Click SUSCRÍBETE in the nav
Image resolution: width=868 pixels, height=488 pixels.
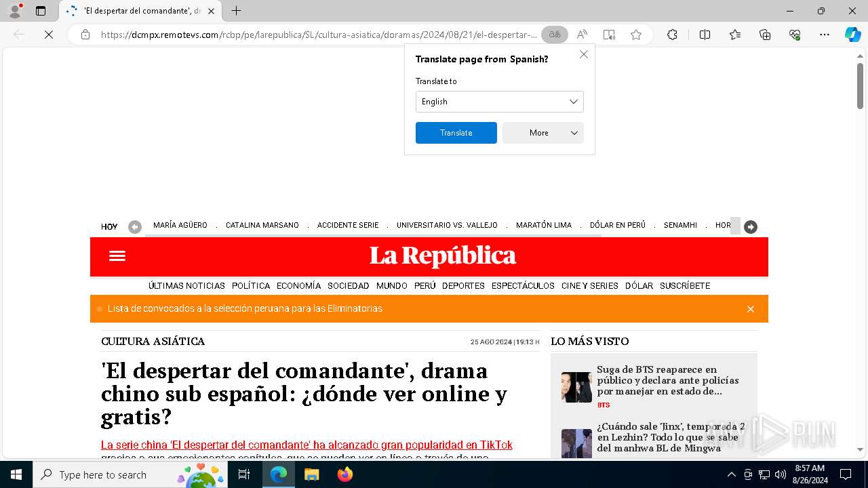(x=685, y=285)
